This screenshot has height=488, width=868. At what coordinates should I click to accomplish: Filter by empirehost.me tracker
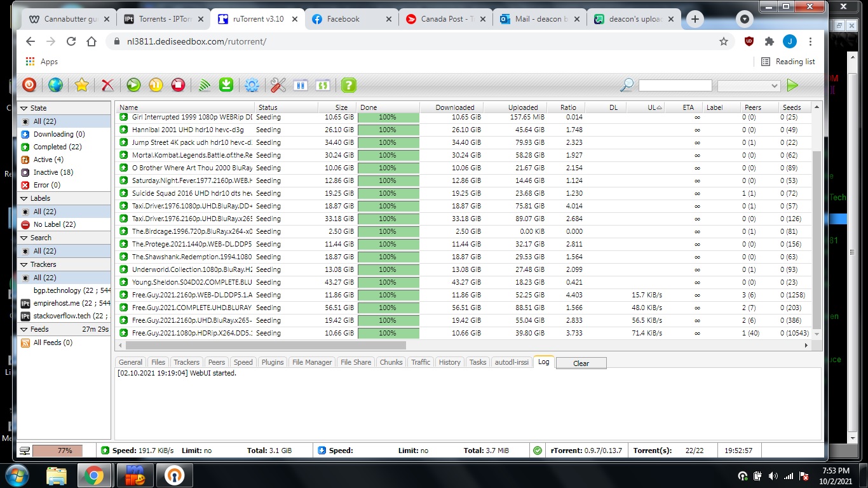[x=64, y=303]
